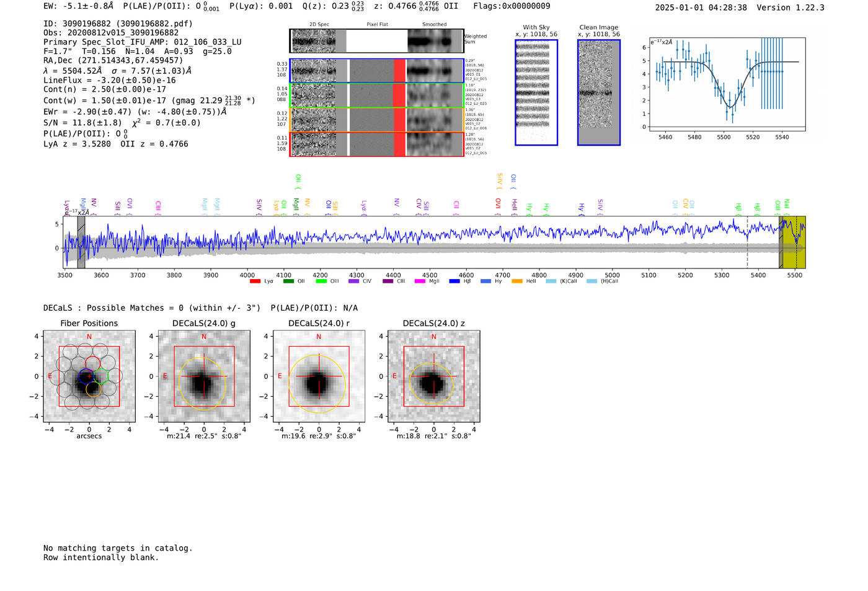The image size is (868, 591).
Task: Click the HeII orange legend swatch
Action: click(x=517, y=282)
